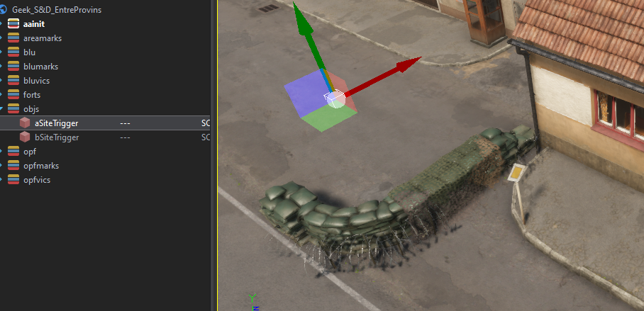Viewport: 644px width, 311px height.
Task: Click the aainit layer stack icon
Action: click(x=13, y=24)
